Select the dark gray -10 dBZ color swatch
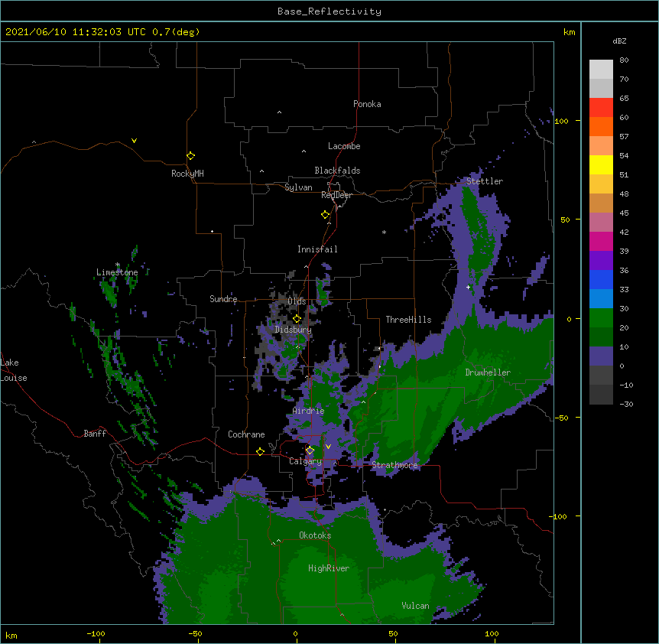The image size is (659, 644). [601, 395]
